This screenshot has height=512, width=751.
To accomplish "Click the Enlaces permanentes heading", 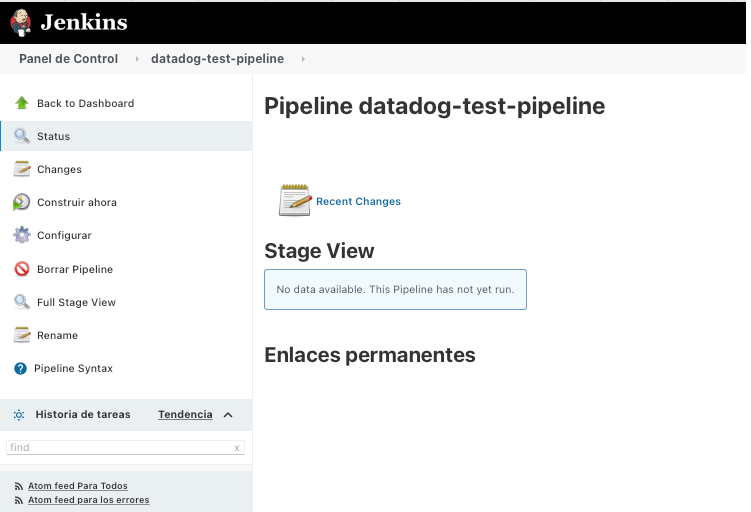I will point(370,355).
